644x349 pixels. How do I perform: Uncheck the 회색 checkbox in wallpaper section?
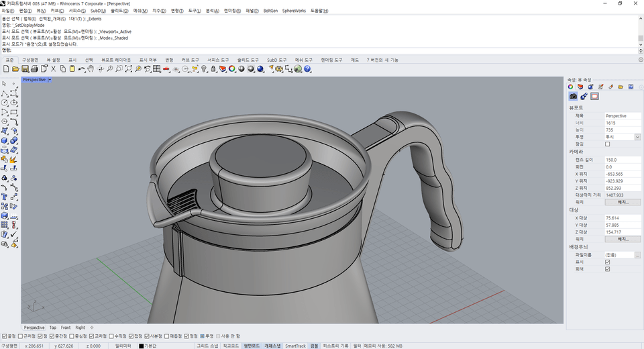[x=608, y=269]
